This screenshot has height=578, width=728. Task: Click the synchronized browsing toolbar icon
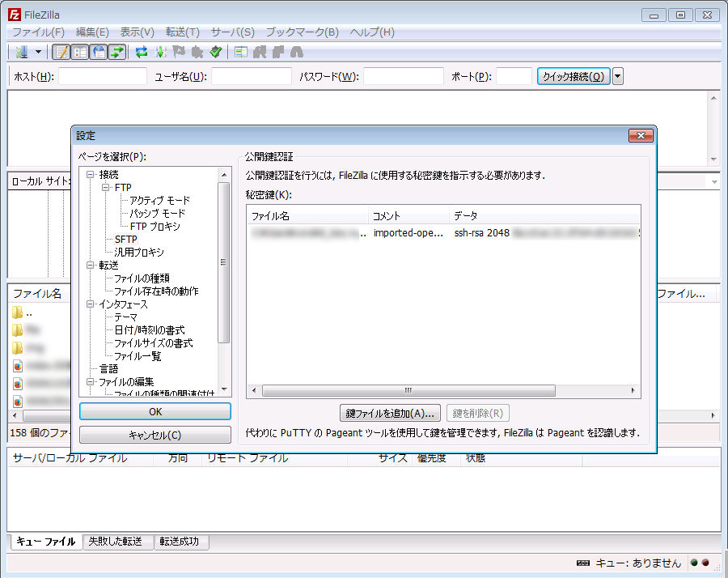(278, 52)
